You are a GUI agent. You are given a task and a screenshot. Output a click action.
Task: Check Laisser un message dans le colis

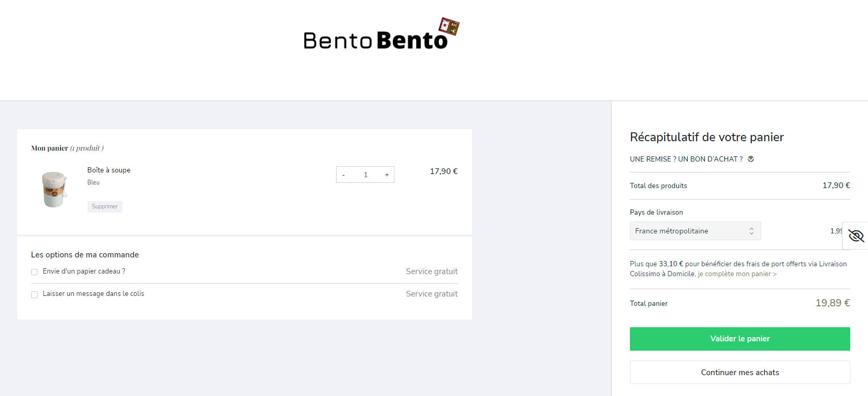(34, 294)
